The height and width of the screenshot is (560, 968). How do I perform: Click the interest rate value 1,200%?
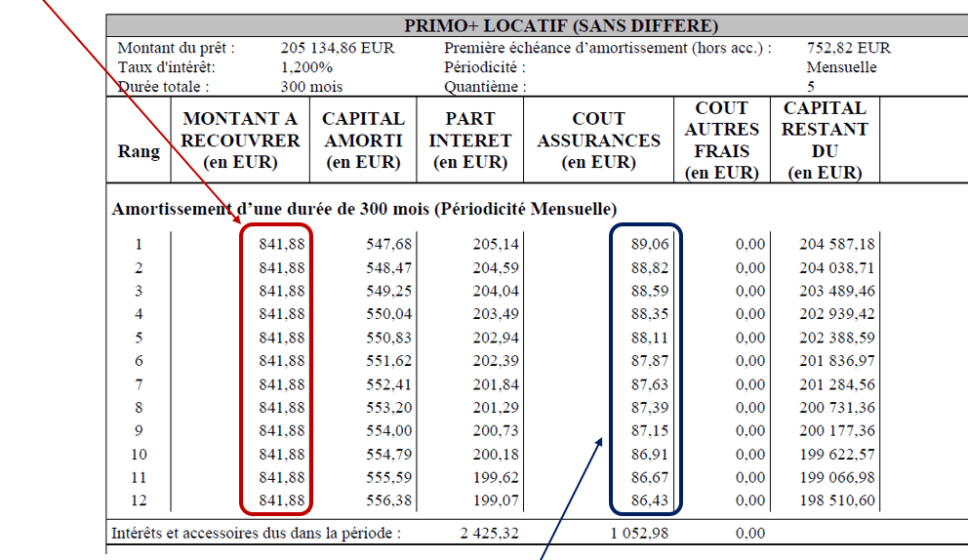[306, 67]
